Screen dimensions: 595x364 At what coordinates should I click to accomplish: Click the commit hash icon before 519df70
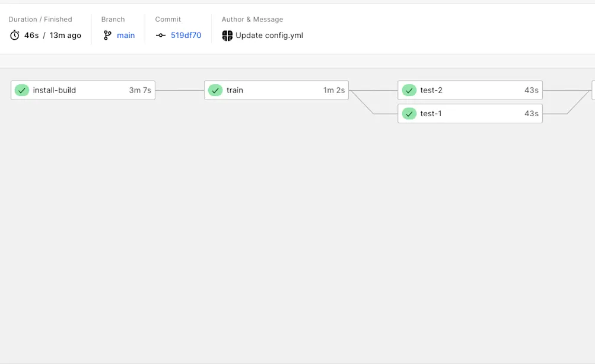[x=160, y=35]
